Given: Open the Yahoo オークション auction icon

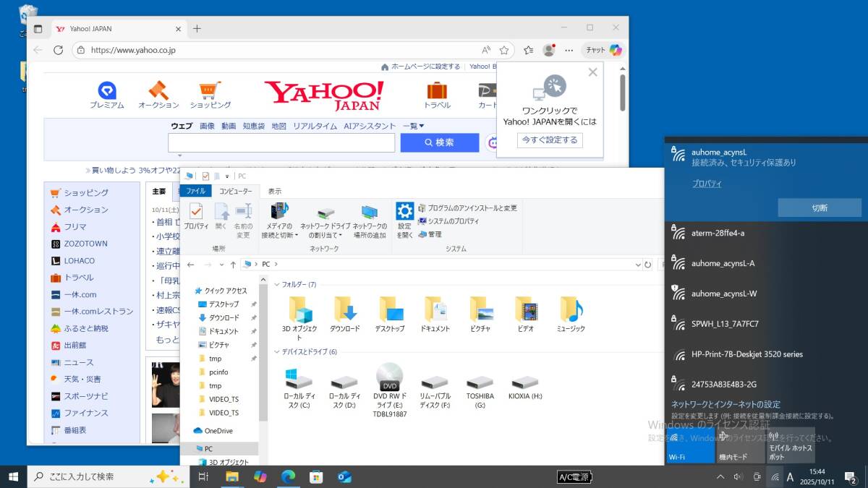Looking at the screenshot, I should tap(158, 91).
